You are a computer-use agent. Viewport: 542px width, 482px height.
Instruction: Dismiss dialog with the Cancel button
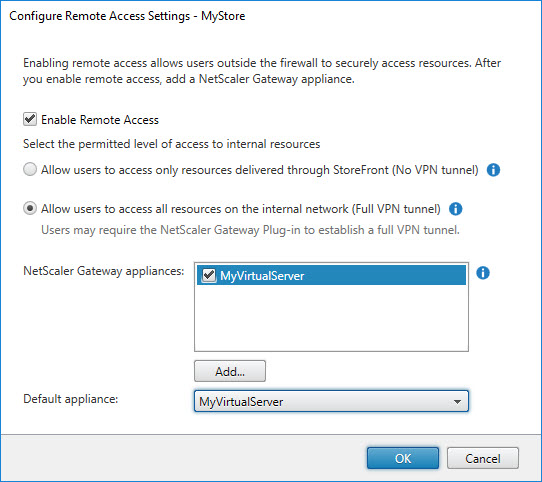483,458
